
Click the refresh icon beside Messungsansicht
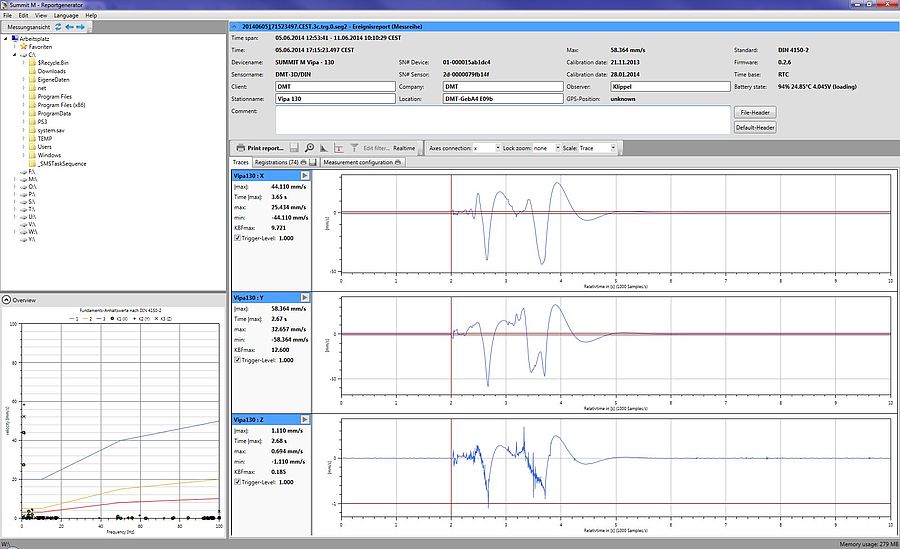(58, 26)
